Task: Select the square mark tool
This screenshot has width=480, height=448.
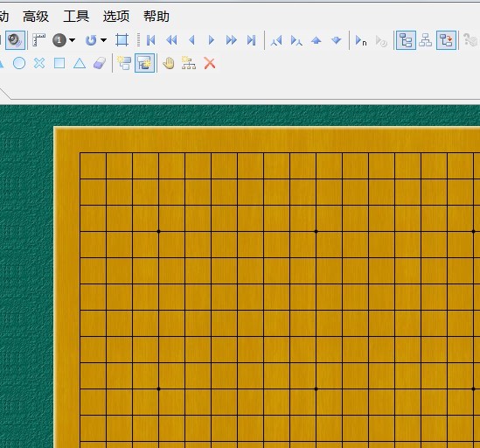Action: [59, 63]
